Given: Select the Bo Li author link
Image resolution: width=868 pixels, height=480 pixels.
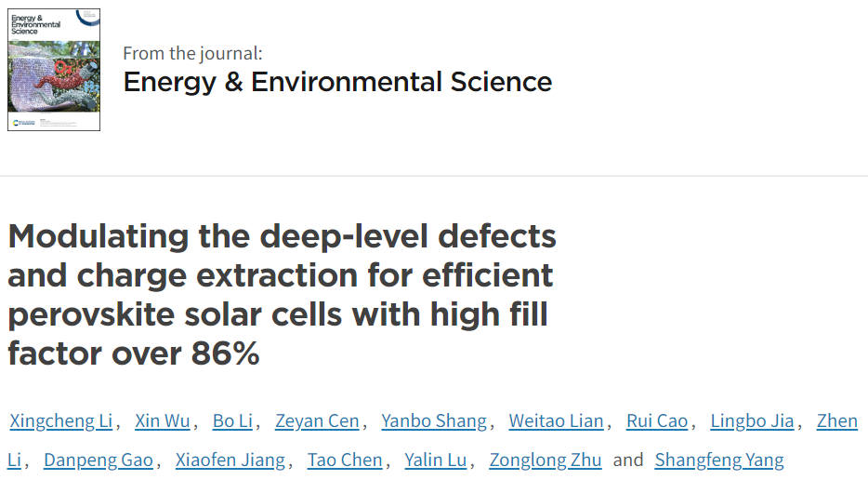Looking at the screenshot, I should pos(232,421).
